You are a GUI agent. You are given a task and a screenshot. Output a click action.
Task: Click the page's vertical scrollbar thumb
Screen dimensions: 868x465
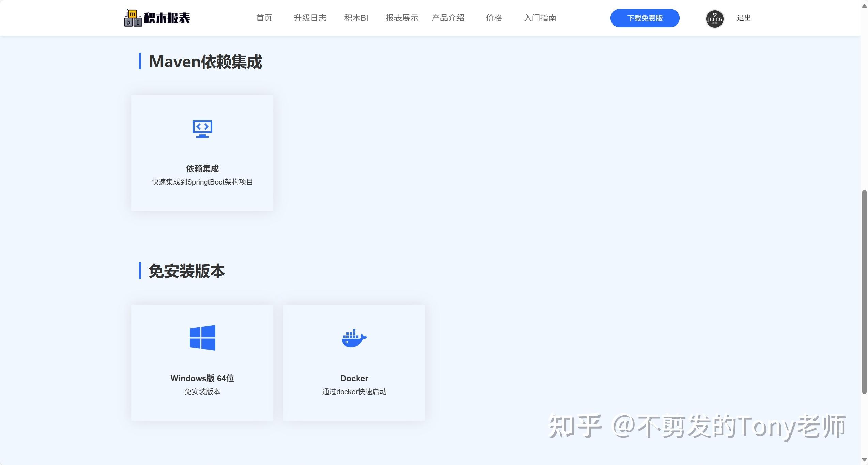point(864,291)
